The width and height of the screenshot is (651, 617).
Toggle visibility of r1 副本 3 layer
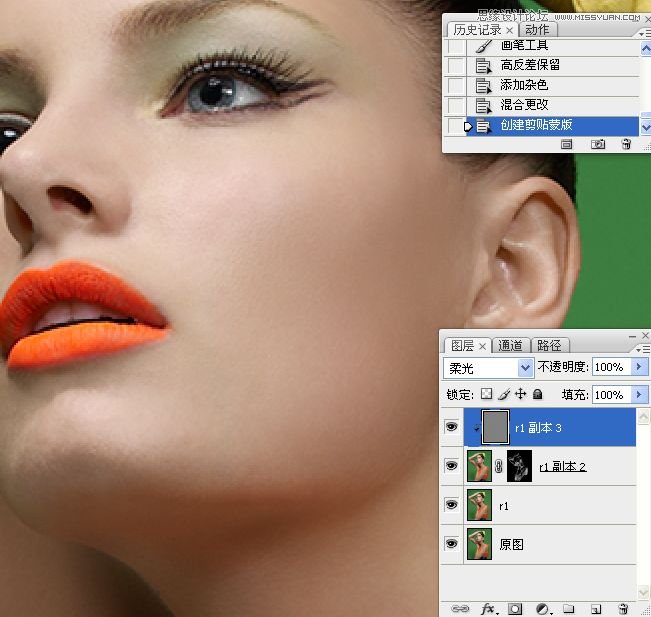coord(451,426)
